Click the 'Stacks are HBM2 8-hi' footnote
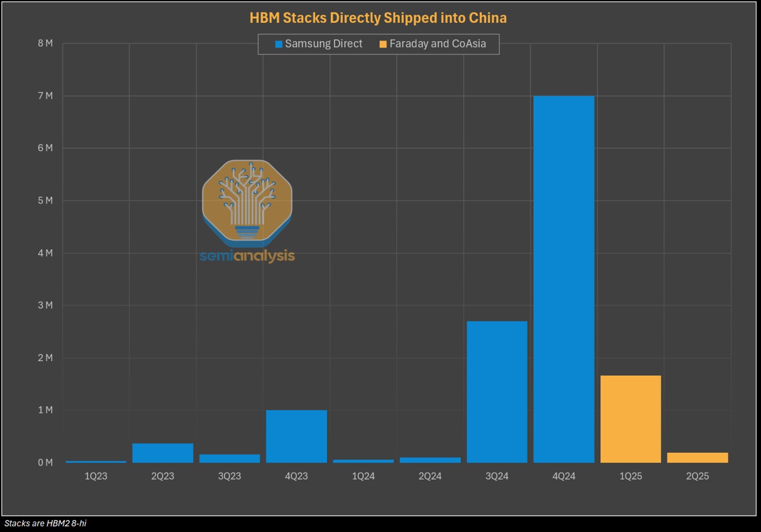The height and width of the screenshot is (532, 761). [x=45, y=523]
